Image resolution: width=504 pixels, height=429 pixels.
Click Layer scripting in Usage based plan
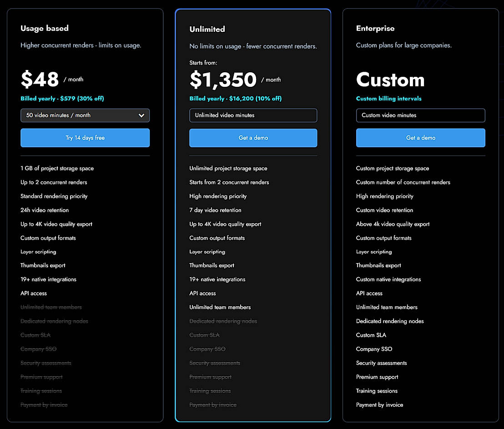click(38, 252)
